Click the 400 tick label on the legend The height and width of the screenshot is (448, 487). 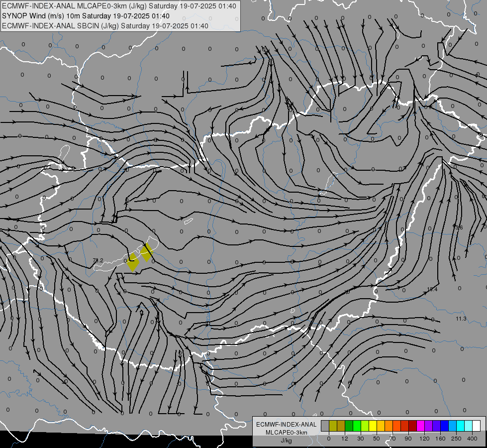472,439
